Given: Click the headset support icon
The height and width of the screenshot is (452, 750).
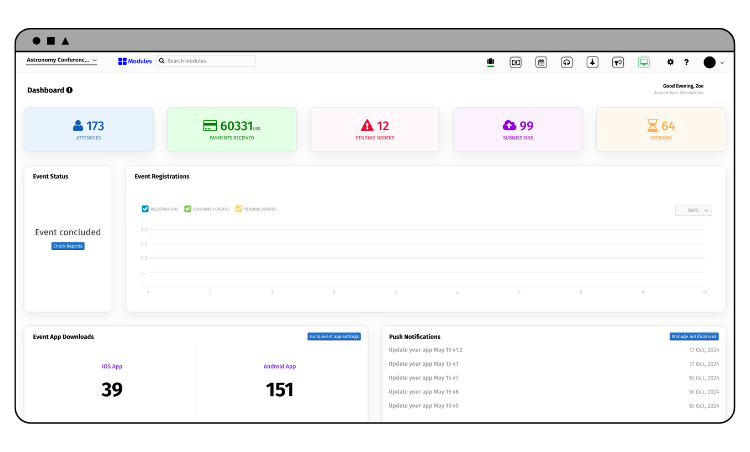Looking at the screenshot, I should (567, 62).
